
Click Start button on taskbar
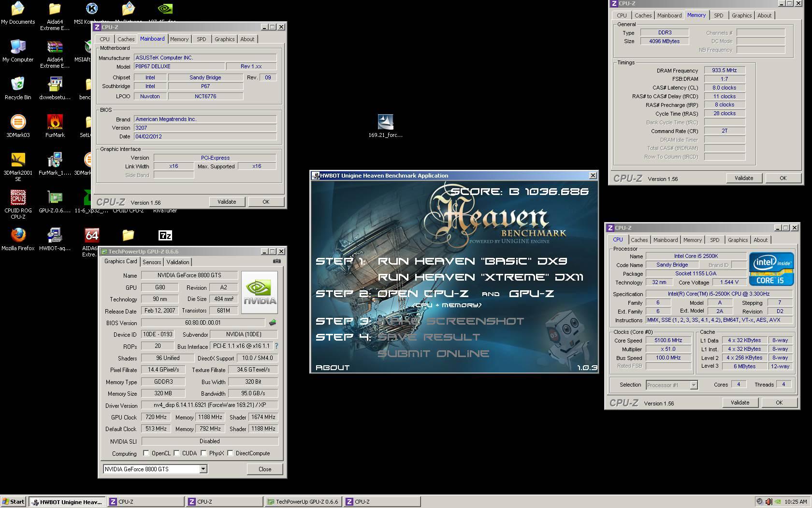14,502
